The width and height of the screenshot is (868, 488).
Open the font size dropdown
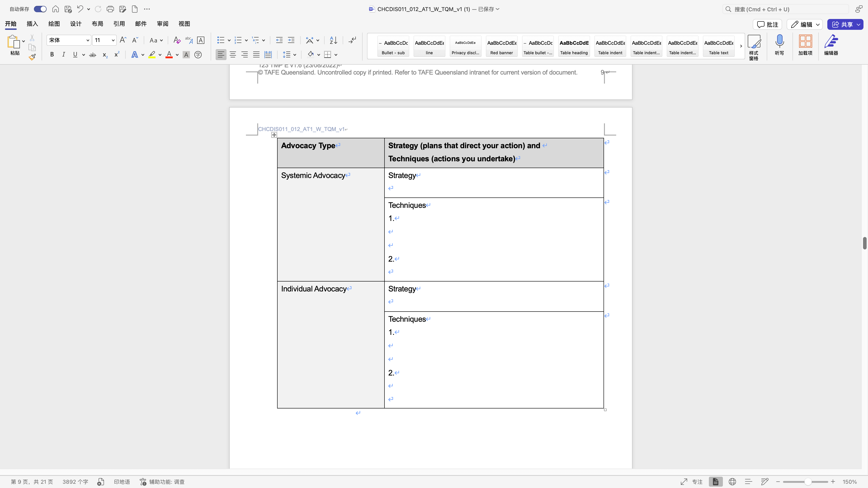pyautogui.click(x=113, y=40)
